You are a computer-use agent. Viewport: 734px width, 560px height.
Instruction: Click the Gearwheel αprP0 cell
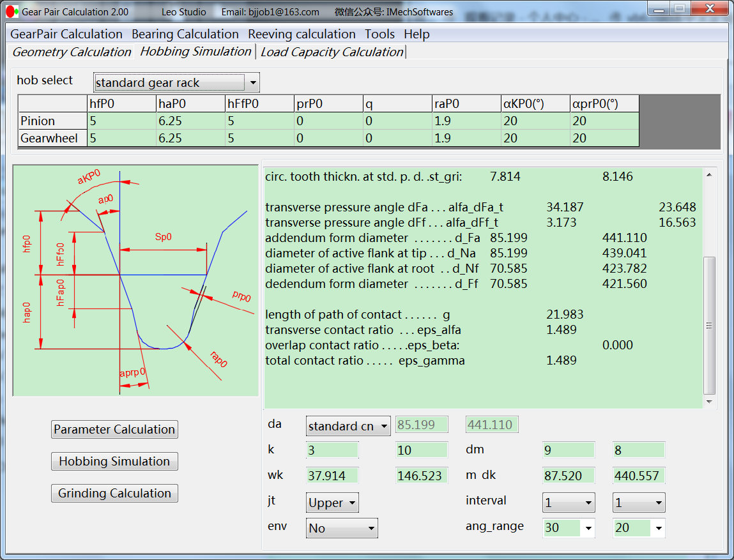(605, 139)
